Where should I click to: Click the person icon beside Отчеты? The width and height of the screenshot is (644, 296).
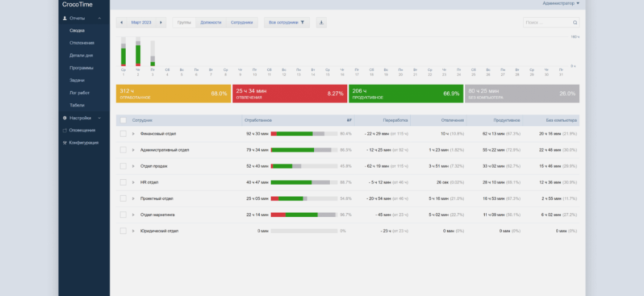[65, 18]
